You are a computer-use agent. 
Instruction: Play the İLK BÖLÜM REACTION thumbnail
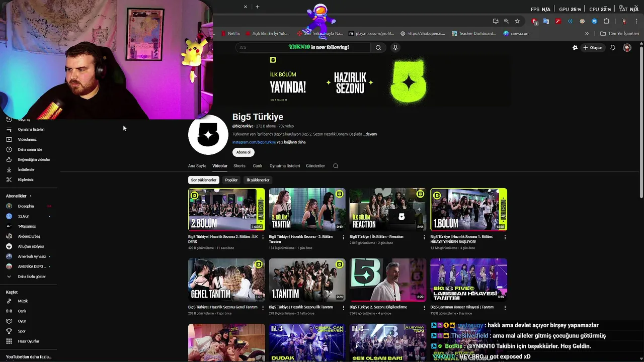click(x=388, y=210)
